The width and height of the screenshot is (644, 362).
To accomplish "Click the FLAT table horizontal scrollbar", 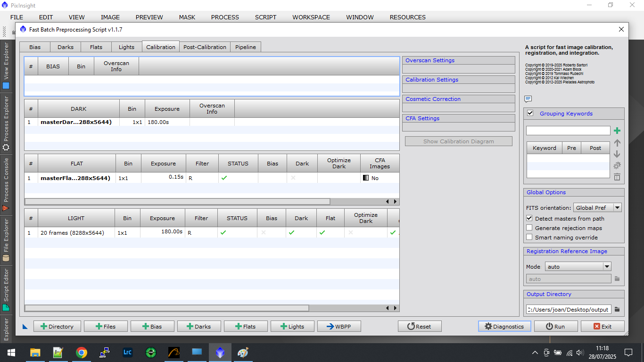I will point(177,201).
